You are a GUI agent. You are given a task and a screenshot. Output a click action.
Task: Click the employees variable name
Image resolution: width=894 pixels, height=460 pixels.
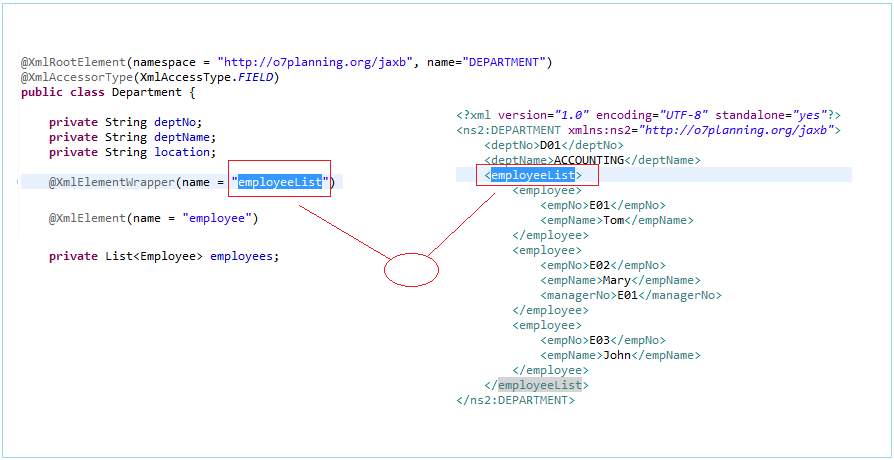click(x=241, y=256)
